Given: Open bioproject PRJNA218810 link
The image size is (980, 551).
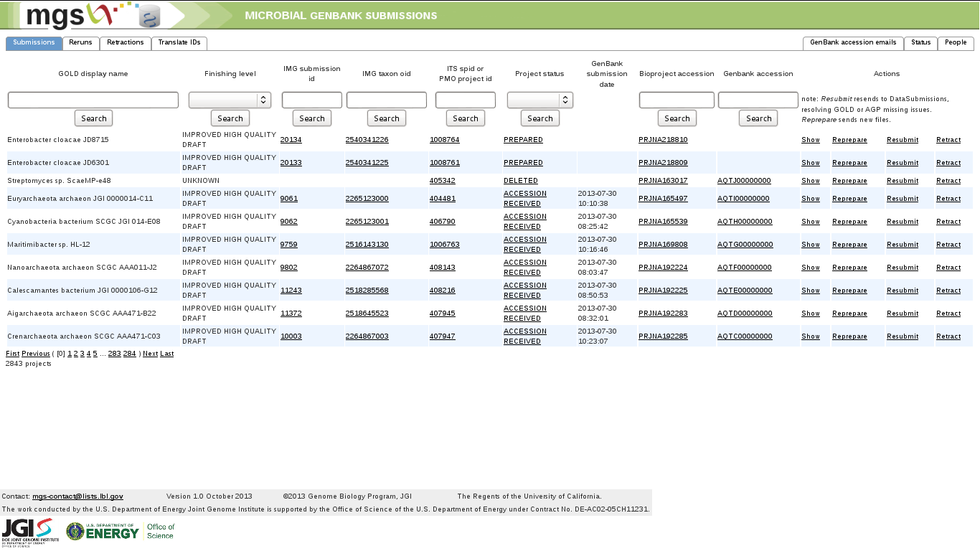Looking at the screenshot, I should 663,140.
